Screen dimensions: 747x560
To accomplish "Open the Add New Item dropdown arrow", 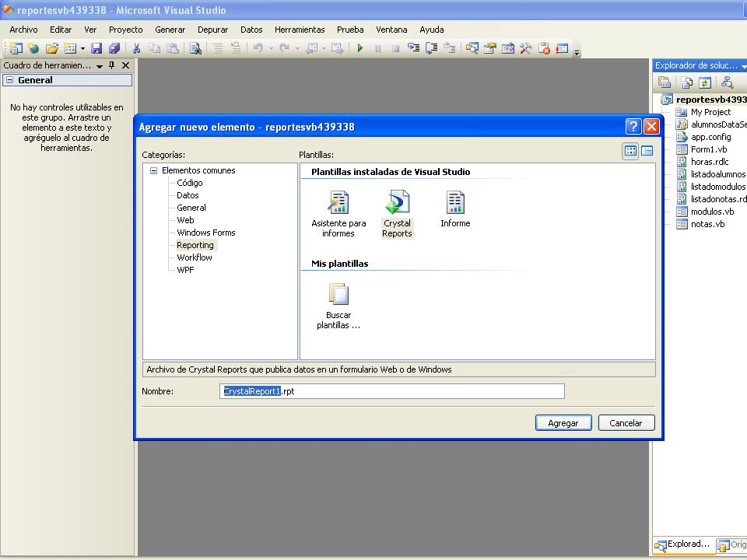I will 82,48.
